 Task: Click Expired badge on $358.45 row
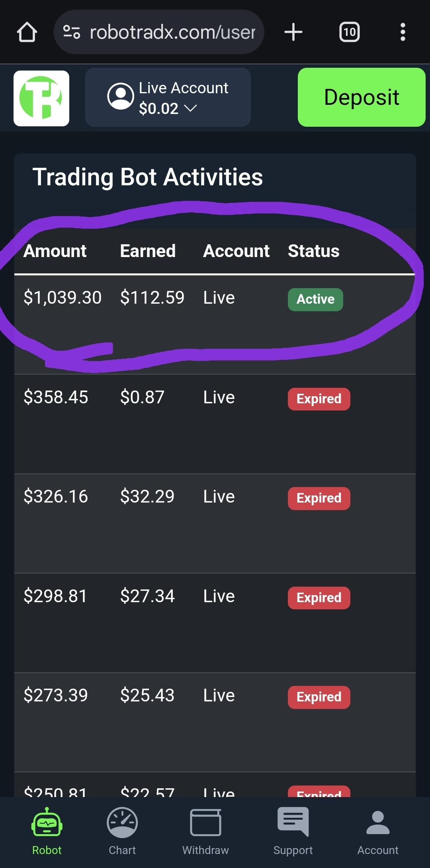click(x=319, y=399)
